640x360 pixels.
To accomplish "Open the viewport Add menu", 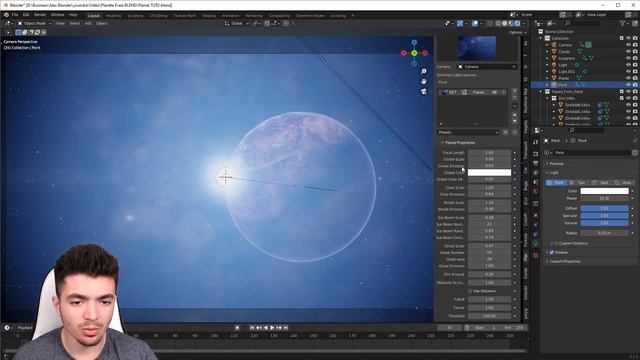I will pos(88,24).
